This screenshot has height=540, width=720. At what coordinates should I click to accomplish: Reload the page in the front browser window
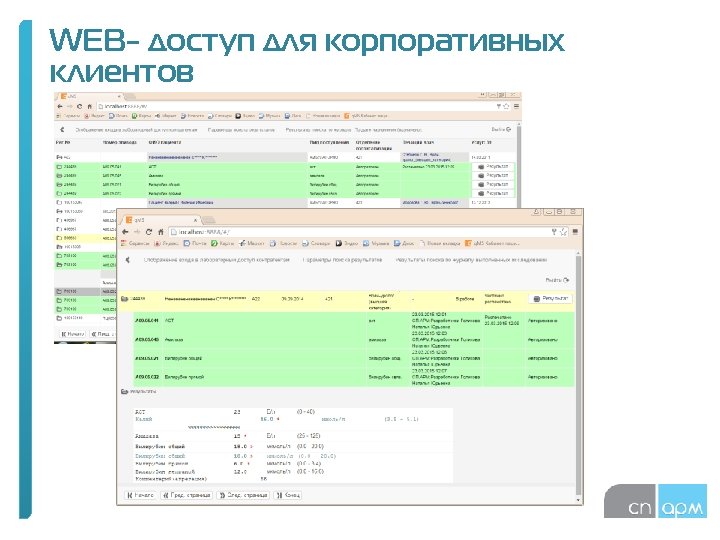(x=148, y=232)
